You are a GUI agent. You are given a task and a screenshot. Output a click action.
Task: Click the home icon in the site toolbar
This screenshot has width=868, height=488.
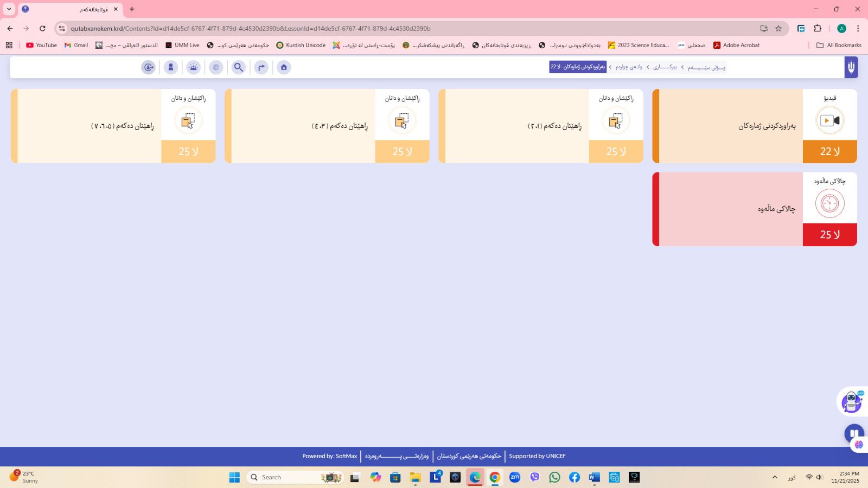pyautogui.click(x=284, y=67)
